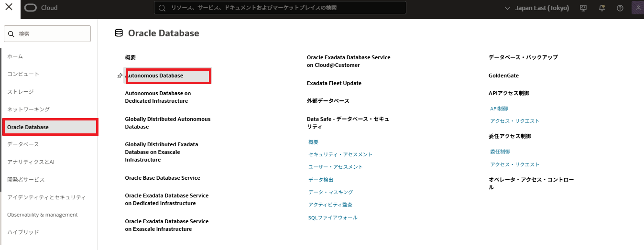The image size is (644, 250).
Task: Open 外部データベース
Action: tap(328, 101)
